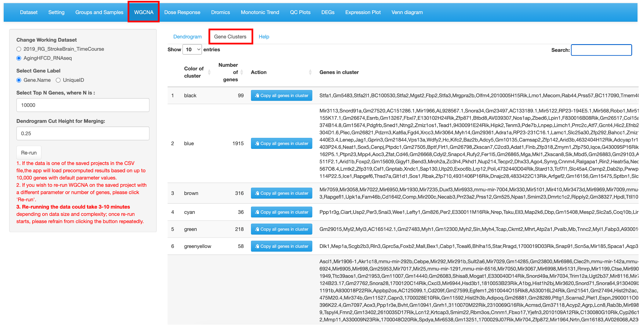The height and width of the screenshot is (330, 644).
Task: Sort table by Action column arrows
Action: (310, 72)
